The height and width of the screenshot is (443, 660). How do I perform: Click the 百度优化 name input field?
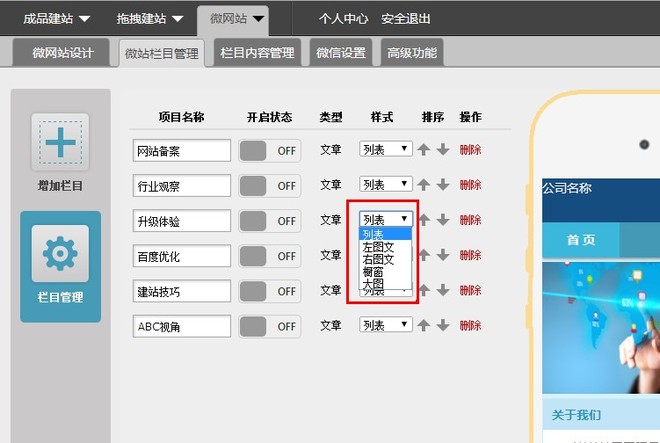tap(181, 256)
